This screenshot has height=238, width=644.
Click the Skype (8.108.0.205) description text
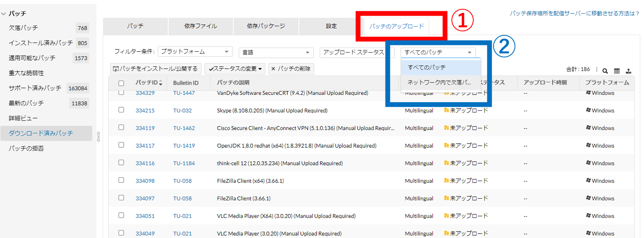[272, 110]
